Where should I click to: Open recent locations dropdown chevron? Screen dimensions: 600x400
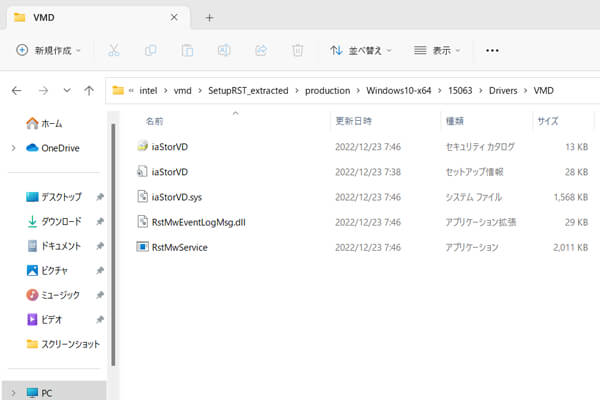(x=67, y=91)
